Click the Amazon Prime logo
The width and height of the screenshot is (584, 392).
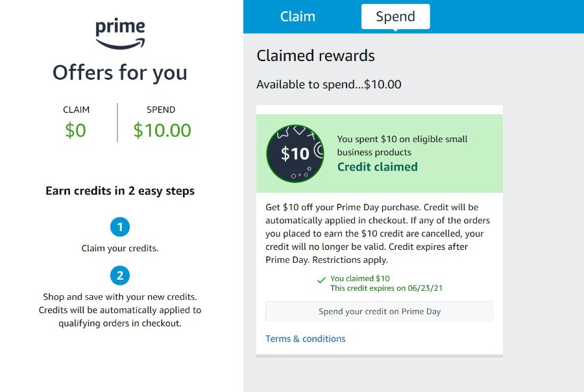[x=120, y=34]
